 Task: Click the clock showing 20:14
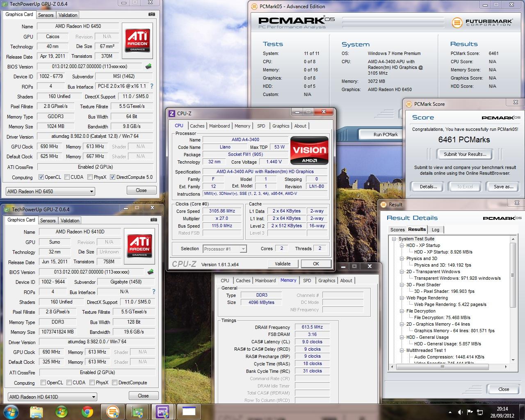(x=502, y=409)
